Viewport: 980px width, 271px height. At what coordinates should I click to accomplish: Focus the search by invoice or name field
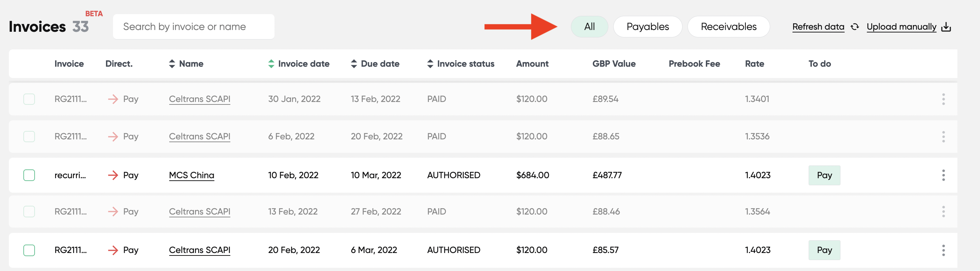pos(193,26)
